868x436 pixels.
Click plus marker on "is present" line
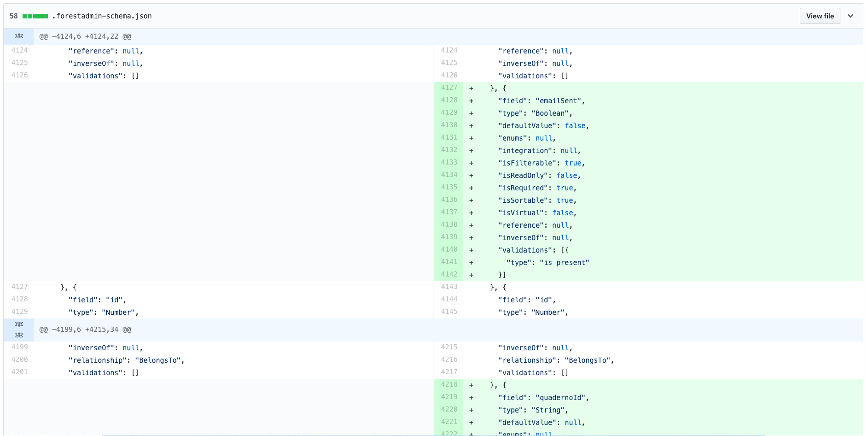coord(471,263)
